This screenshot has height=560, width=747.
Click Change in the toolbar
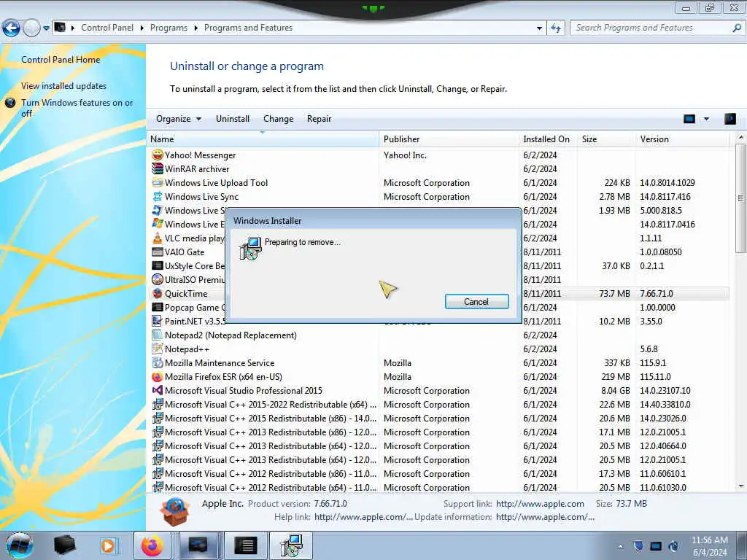(x=278, y=119)
